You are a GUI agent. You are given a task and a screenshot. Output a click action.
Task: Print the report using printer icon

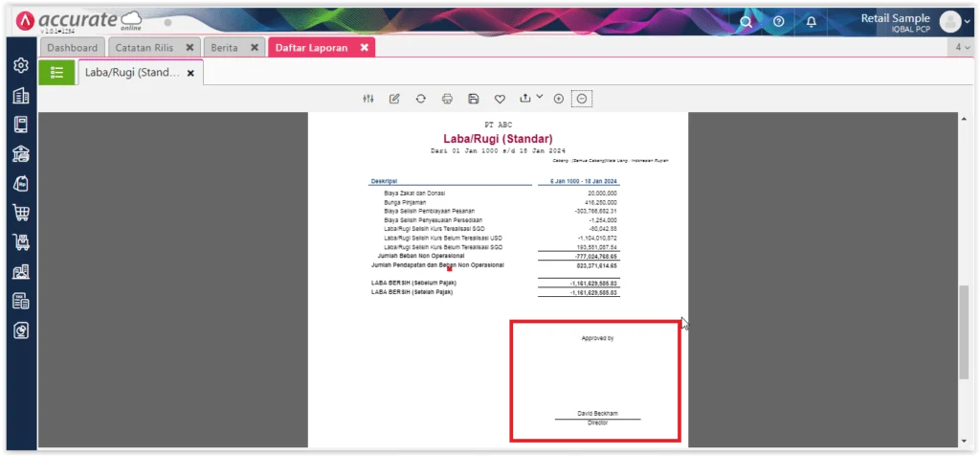(x=447, y=99)
